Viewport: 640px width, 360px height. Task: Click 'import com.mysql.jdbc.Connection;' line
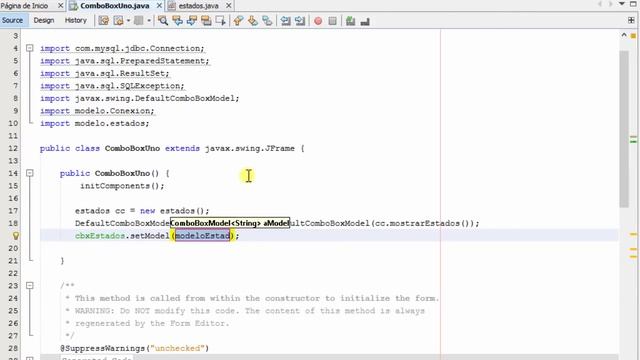122,49
